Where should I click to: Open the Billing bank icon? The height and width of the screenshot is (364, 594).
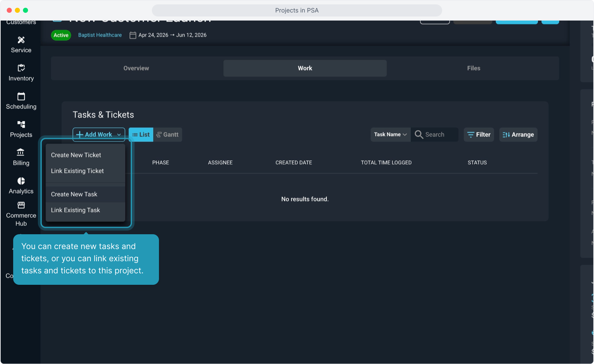click(x=21, y=152)
